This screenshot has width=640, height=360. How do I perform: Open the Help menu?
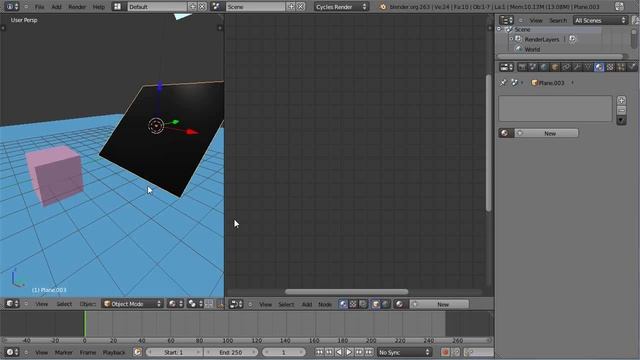pyautogui.click(x=99, y=7)
